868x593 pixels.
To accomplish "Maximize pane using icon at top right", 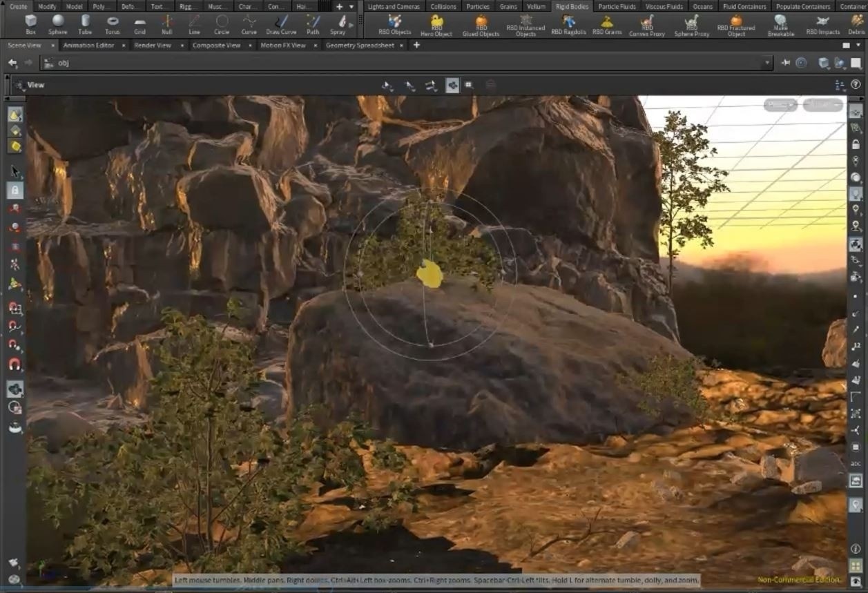I will point(847,45).
